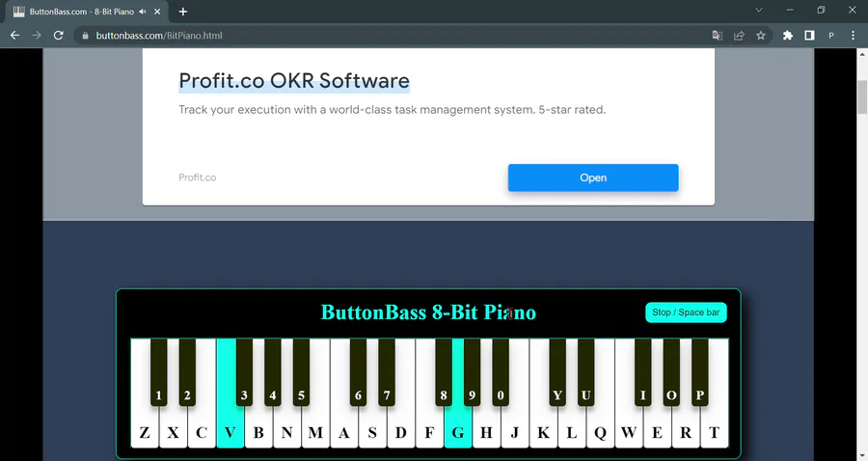Open a new browser tab
This screenshot has width=868, height=461.
coord(183,12)
